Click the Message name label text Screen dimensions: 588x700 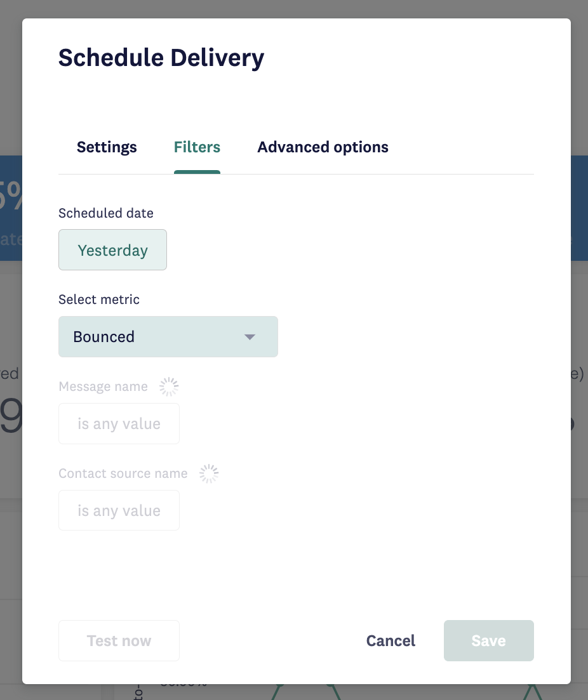tap(103, 386)
